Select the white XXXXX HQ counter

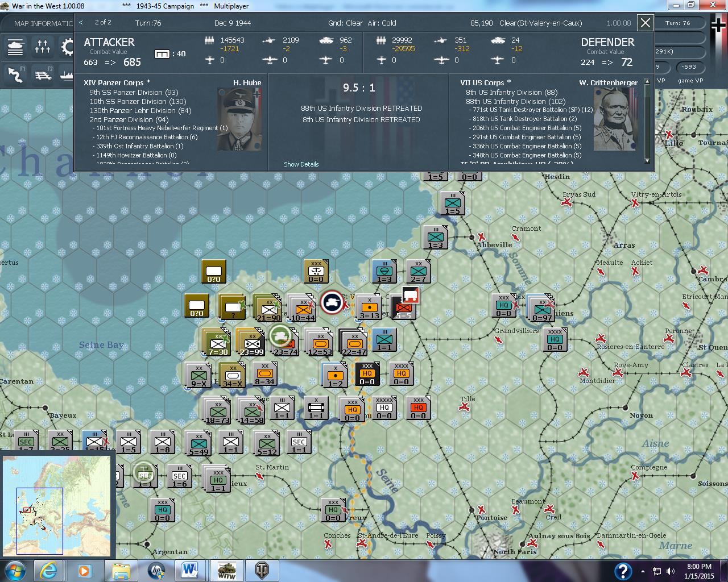click(x=384, y=409)
